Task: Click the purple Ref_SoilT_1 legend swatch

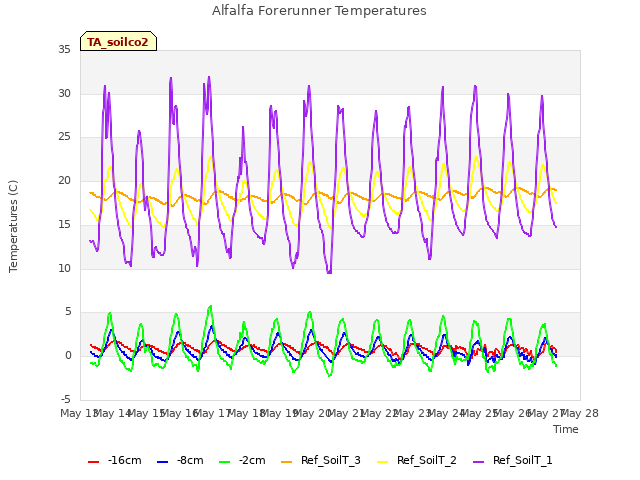Action: tap(478, 462)
